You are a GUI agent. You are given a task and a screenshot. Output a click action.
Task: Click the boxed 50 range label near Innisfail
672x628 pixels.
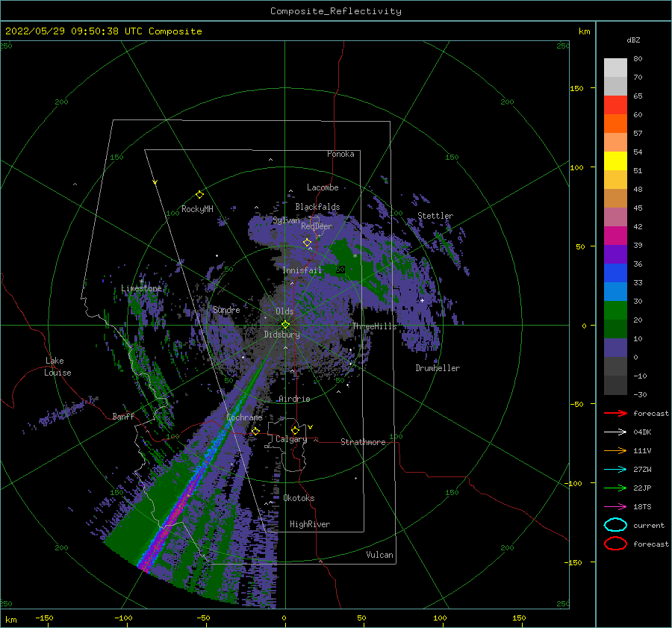coord(340,270)
